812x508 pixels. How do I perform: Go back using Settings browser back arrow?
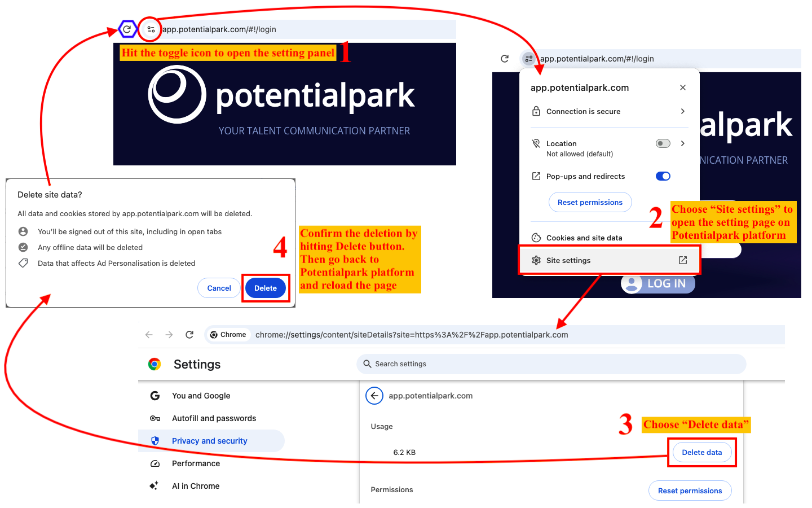pos(149,335)
